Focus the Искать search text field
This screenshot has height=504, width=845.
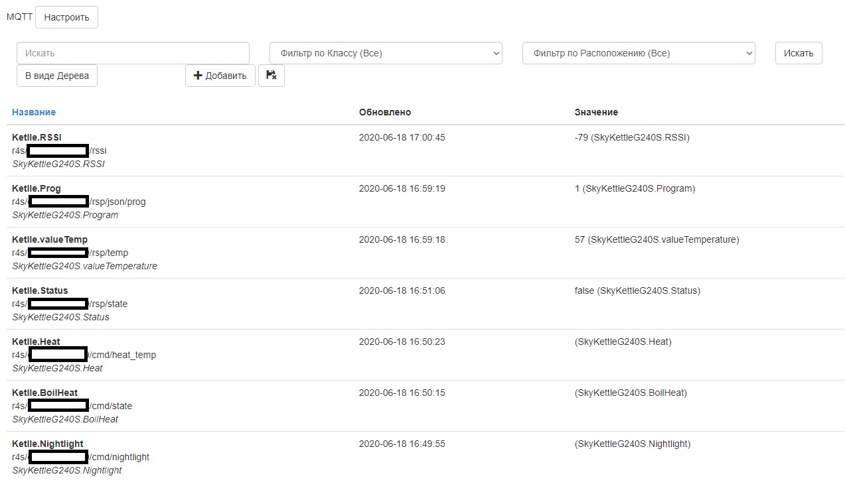click(x=133, y=53)
